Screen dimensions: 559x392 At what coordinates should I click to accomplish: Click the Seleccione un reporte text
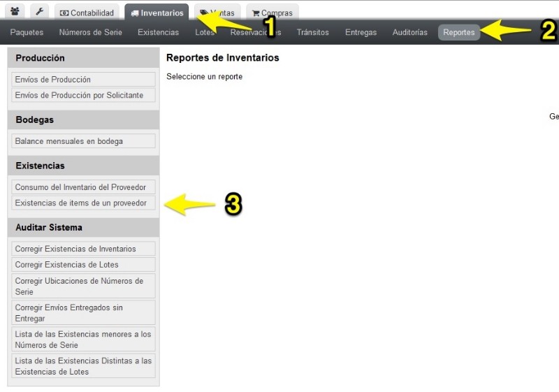coord(204,77)
